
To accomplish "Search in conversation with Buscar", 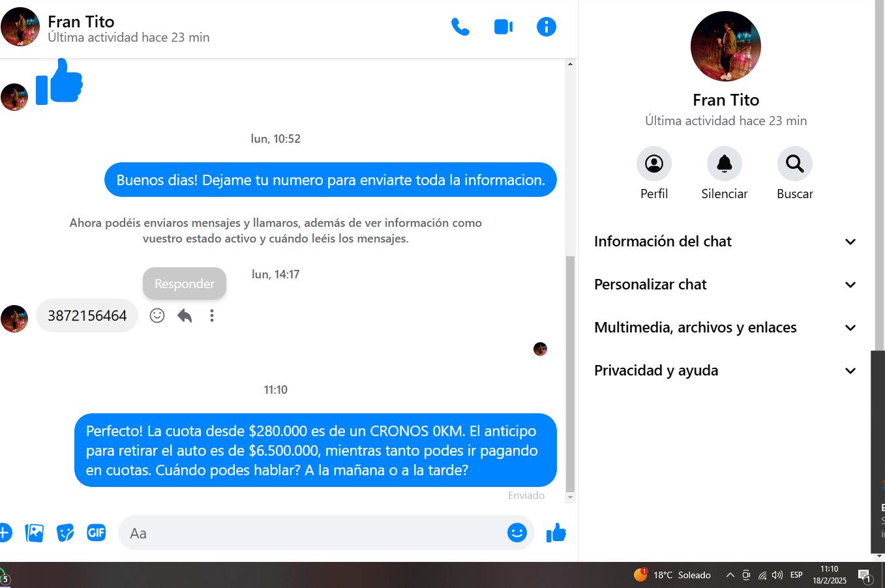I will 795,164.
